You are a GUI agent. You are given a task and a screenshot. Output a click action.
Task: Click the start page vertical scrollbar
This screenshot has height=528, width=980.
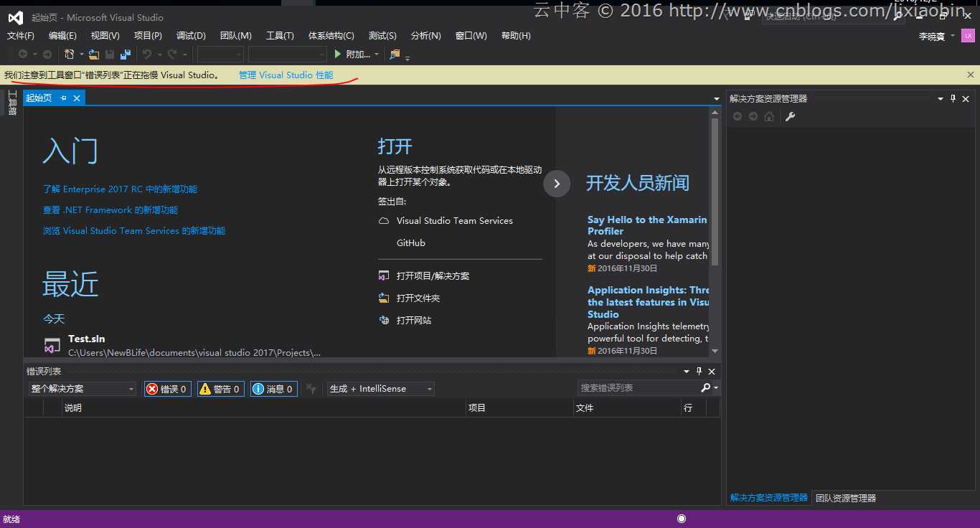coord(715,191)
